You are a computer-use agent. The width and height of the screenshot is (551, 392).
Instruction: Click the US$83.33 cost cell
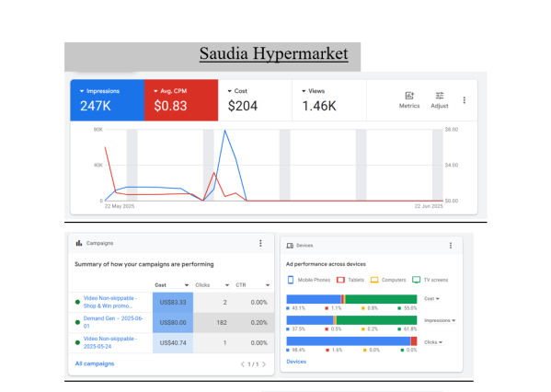(x=173, y=303)
